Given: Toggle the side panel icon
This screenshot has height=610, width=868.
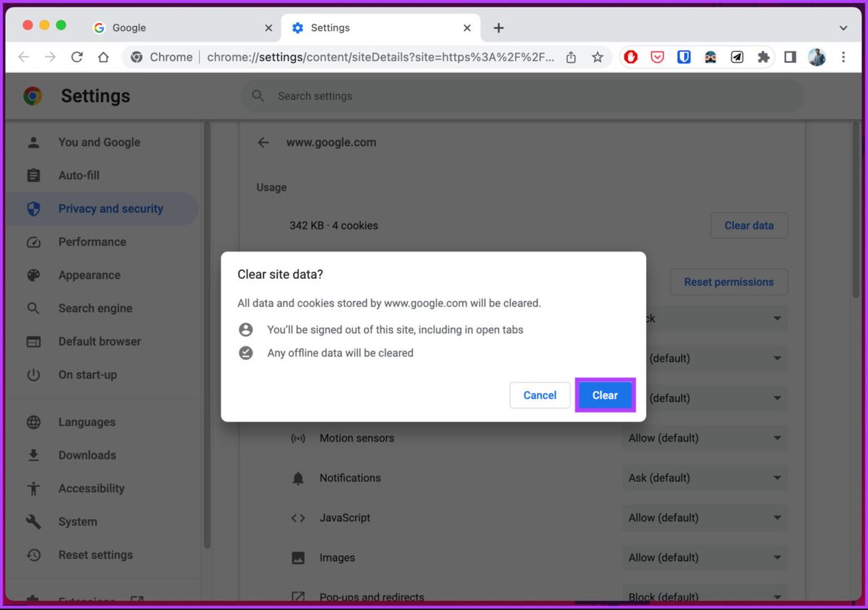Looking at the screenshot, I should pos(790,57).
